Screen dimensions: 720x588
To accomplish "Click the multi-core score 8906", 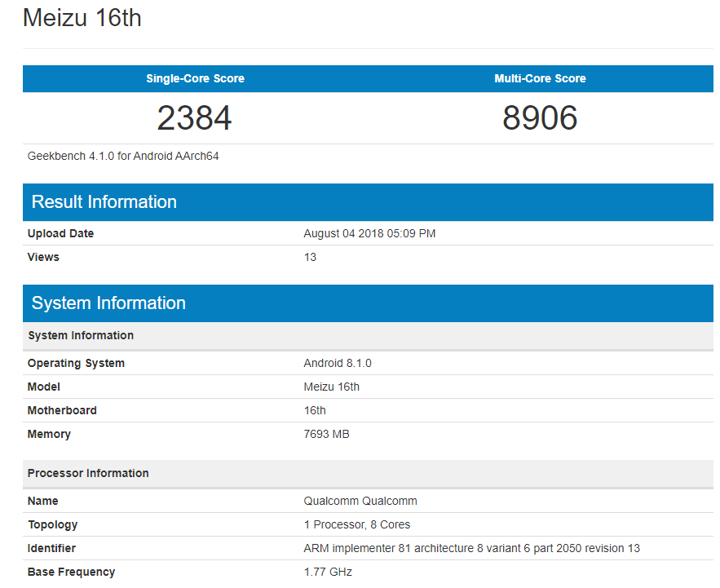I will coord(540,118).
